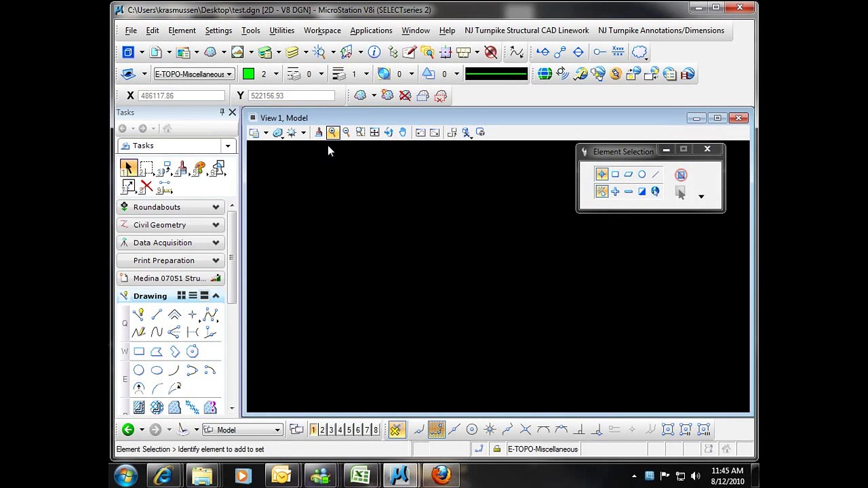The width and height of the screenshot is (868, 488).
Task: Toggle view 5 button
Action: coord(349,430)
